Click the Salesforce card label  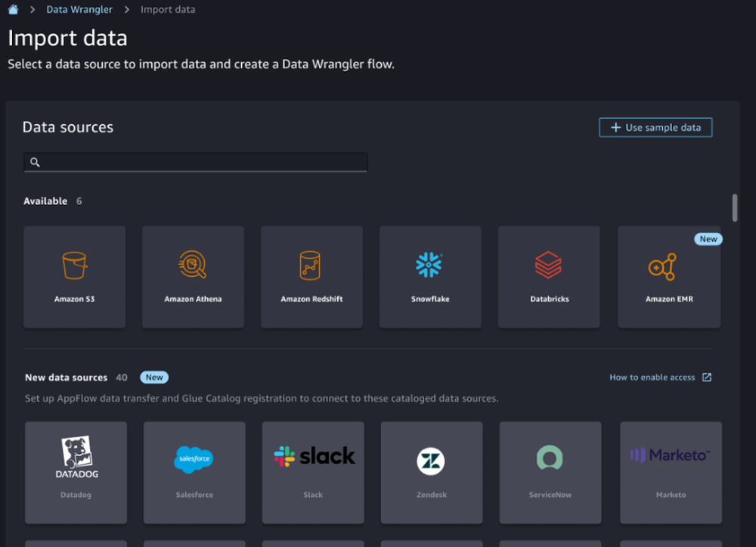tap(194, 495)
